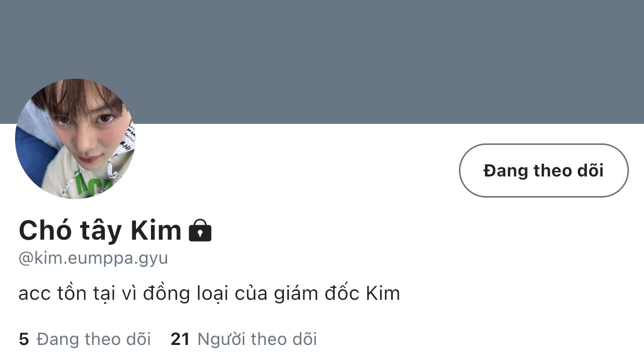Click the protected account lock icon
The image size is (644, 362).
tap(200, 231)
